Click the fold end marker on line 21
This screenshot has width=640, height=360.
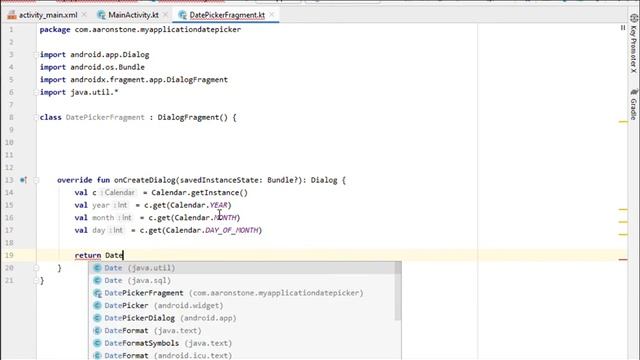(x=36, y=281)
